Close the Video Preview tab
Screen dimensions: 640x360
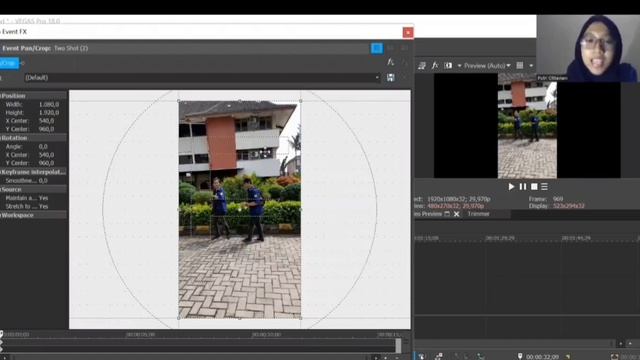click(456, 214)
